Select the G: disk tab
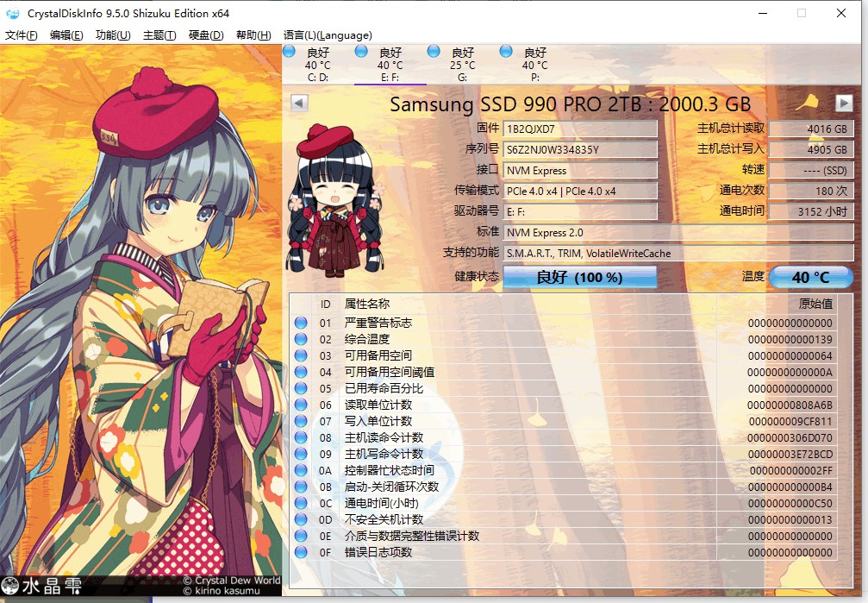 [462, 65]
